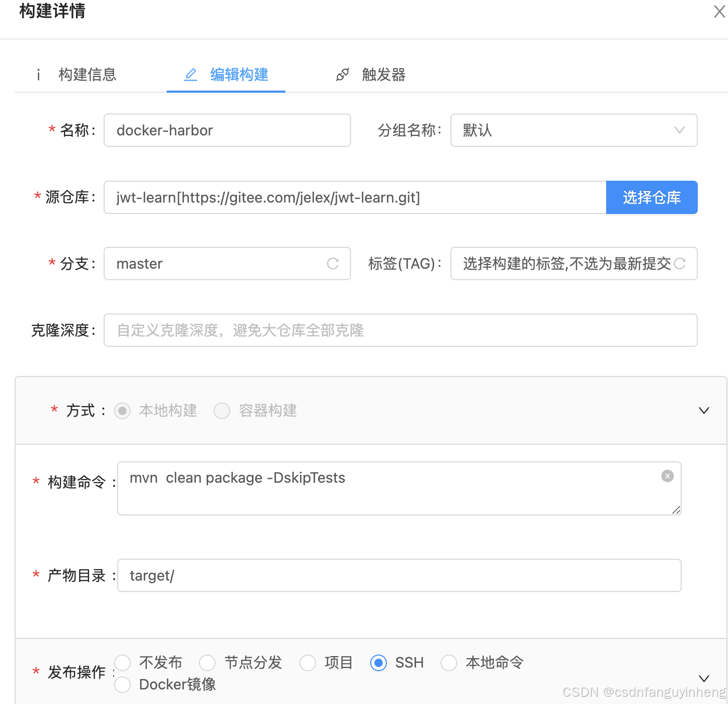Collapse the 方式 section with chevron
This screenshot has width=728, height=704.
pyautogui.click(x=704, y=411)
